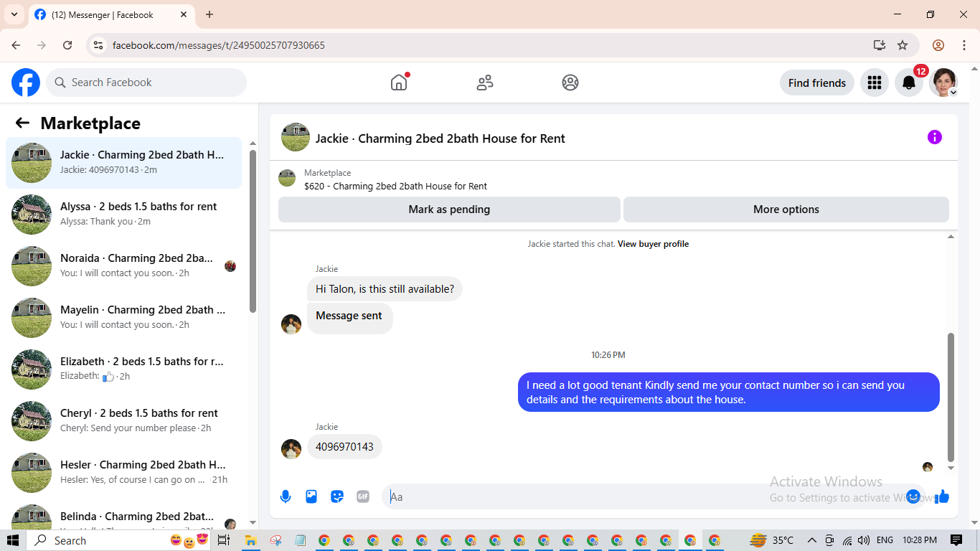Open the taskbar clock showing 10:28 PM
This screenshot has width=980, height=551.
(920, 540)
